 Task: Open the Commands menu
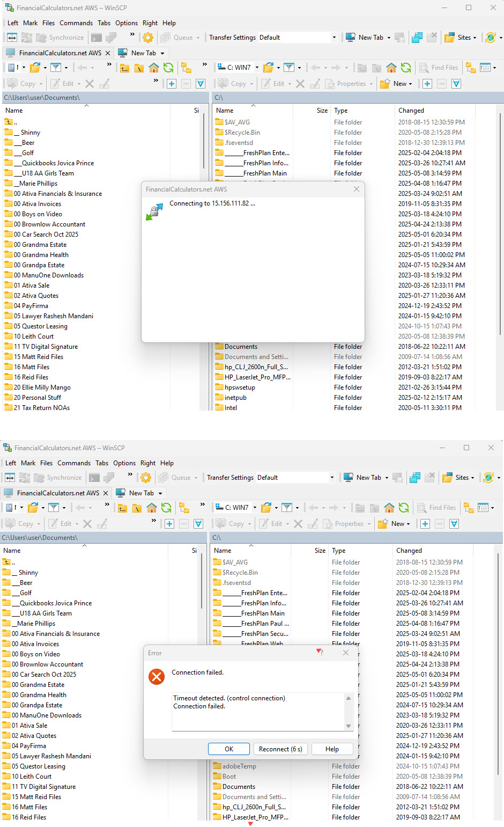(76, 23)
